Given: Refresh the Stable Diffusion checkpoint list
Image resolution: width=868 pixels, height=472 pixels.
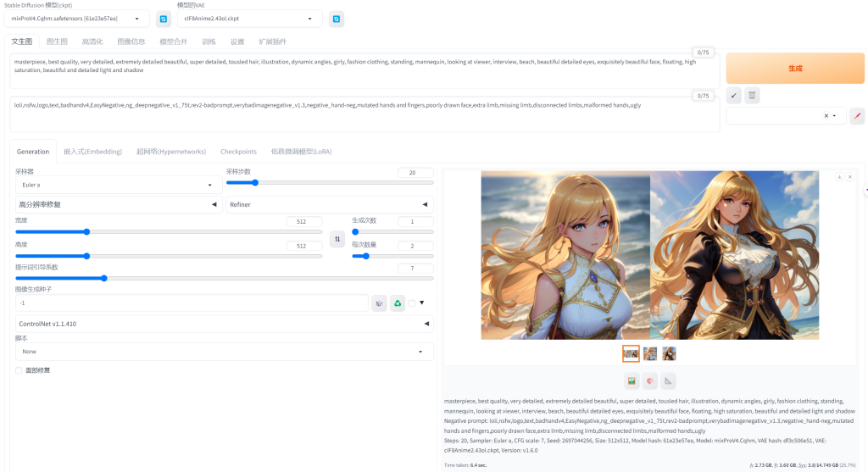Looking at the screenshot, I should (x=164, y=19).
